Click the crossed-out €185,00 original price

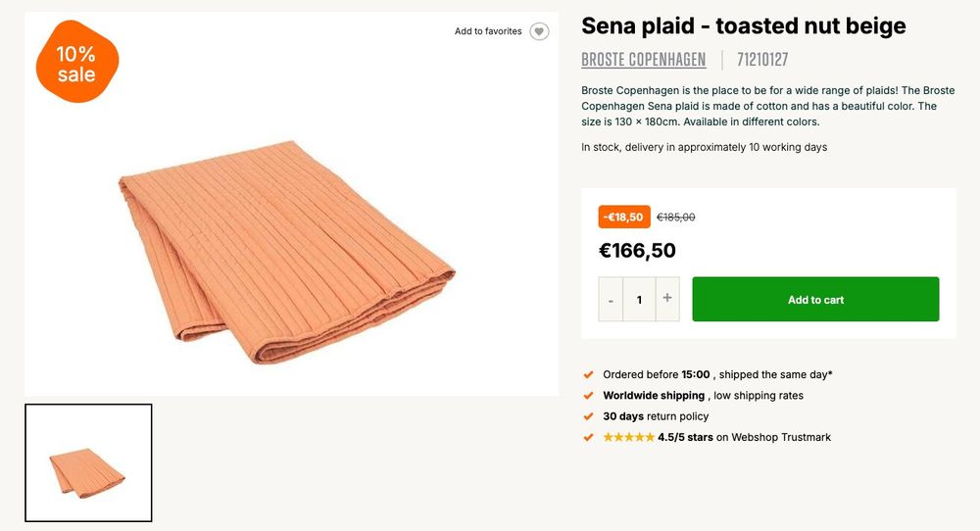pos(675,217)
